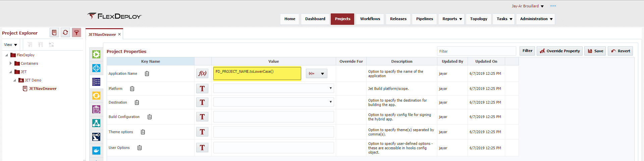This screenshot has width=644, height=161.
Task: Click the T literal toggle for Platform
Action: (202, 89)
